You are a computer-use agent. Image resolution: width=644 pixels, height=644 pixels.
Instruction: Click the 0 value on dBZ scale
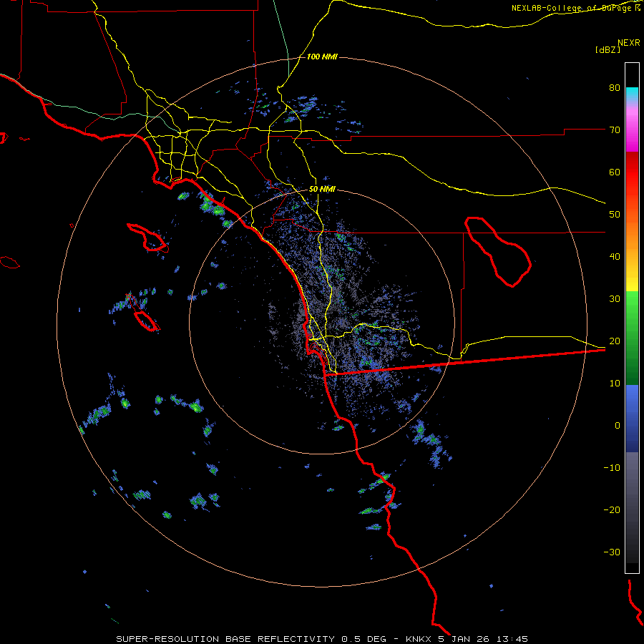(618, 426)
